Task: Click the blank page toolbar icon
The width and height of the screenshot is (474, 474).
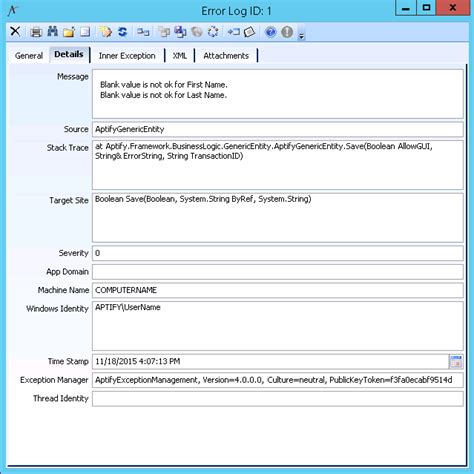Action: [x=85, y=32]
